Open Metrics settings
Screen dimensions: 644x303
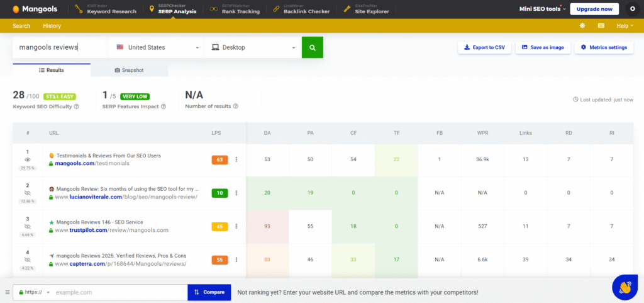pyautogui.click(x=604, y=47)
